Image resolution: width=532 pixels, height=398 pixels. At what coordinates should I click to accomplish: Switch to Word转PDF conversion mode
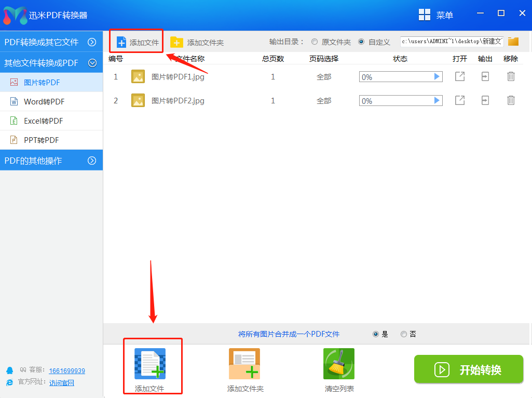pos(44,102)
